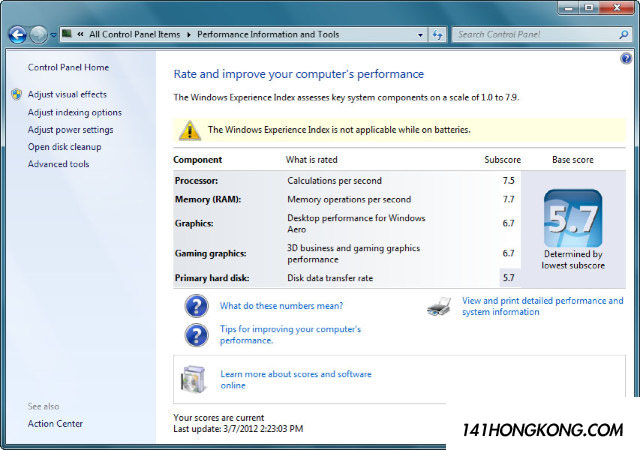Click the printer icon for detailed performance

pyautogui.click(x=439, y=306)
